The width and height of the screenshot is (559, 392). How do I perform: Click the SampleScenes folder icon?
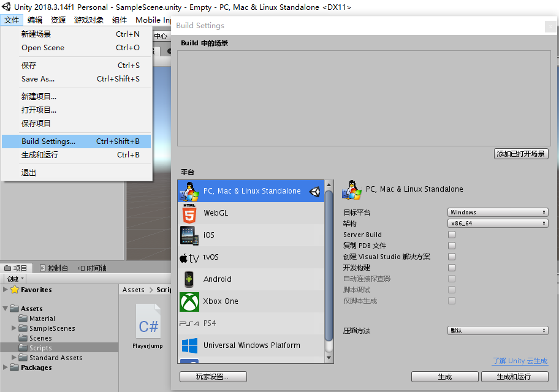point(23,328)
